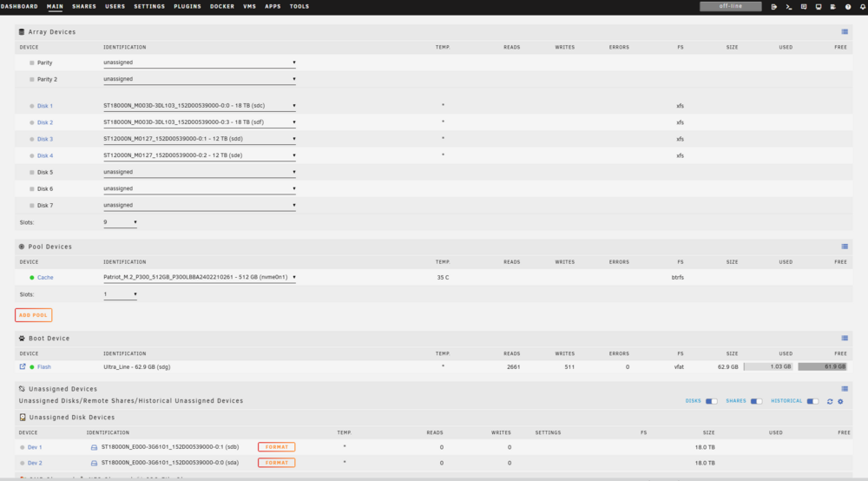Image resolution: width=868 pixels, height=481 pixels.
Task: Click the Flash free space bar
Action: pyautogui.click(x=822, y=366)
